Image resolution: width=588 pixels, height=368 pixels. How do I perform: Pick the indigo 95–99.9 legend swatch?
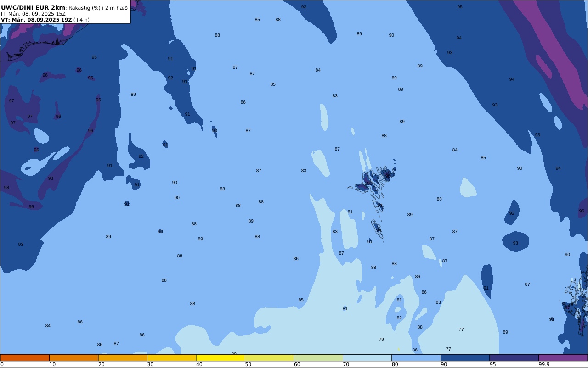click(x=514, y=357)
